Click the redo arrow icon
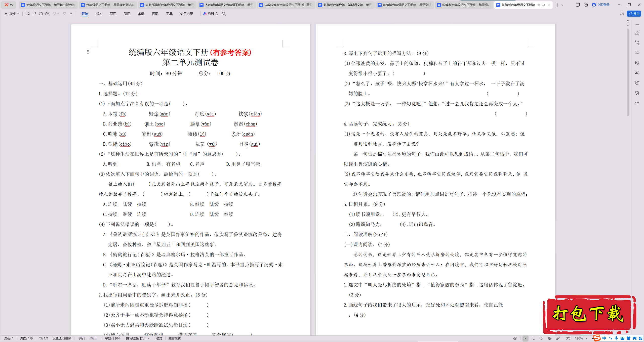This screenshot has width=644, height=342. 64,14
